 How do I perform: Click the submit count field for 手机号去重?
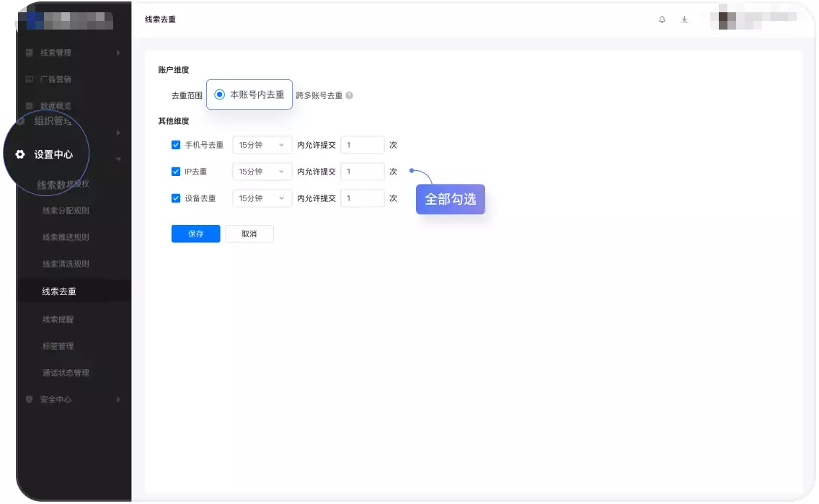click(363, 145)
